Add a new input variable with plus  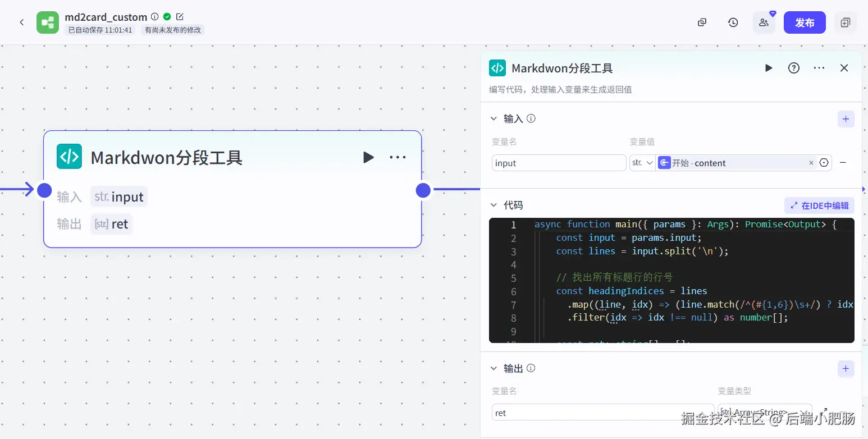click(846, 119)
